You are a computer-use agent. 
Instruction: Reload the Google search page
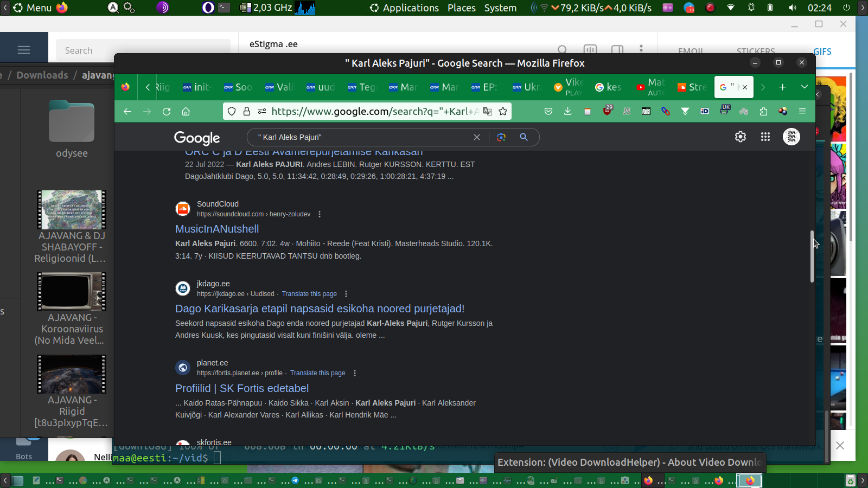tap(167, 111)
